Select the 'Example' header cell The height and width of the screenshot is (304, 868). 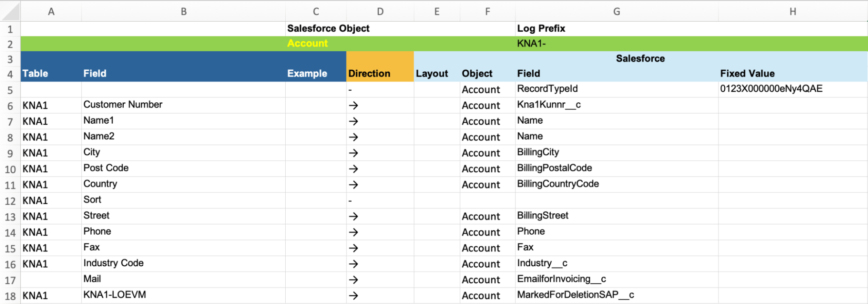316,73
